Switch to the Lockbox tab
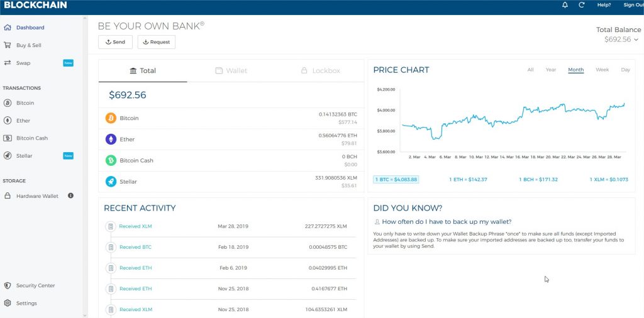The height and width of the screenshot is (318, 644). click(x=320, y=70)
